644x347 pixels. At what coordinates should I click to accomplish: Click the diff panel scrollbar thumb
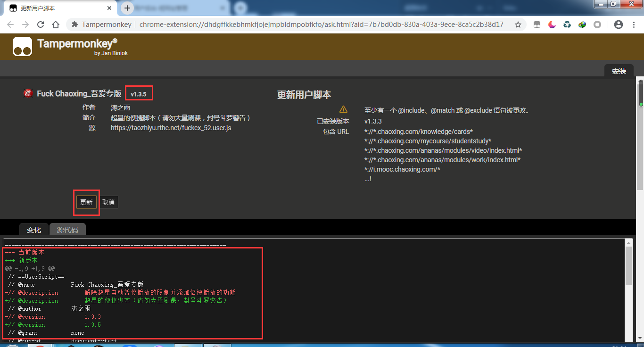coord(628,265)
